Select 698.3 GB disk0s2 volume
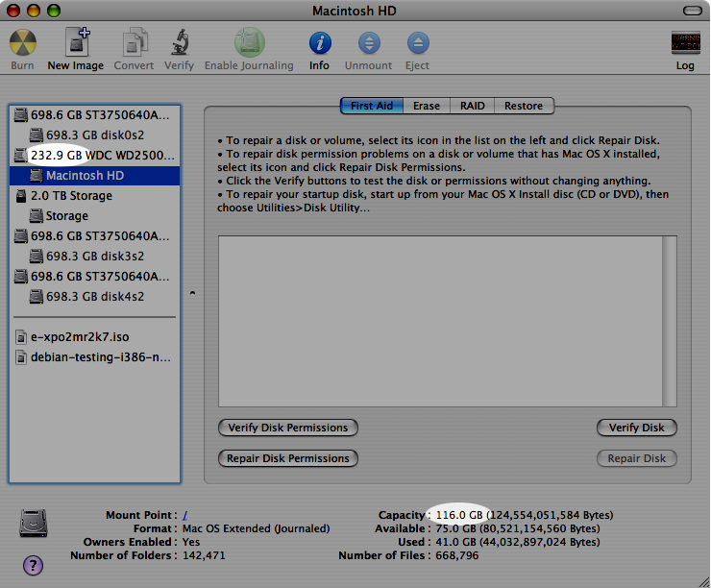The height and width of the screenshot is (588, 711). click(95, 135)
